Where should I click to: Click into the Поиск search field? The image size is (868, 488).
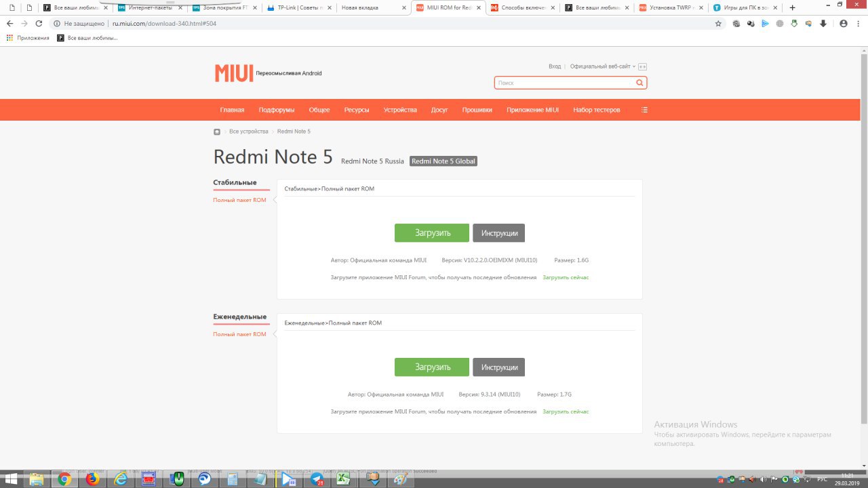pos(565,83)
